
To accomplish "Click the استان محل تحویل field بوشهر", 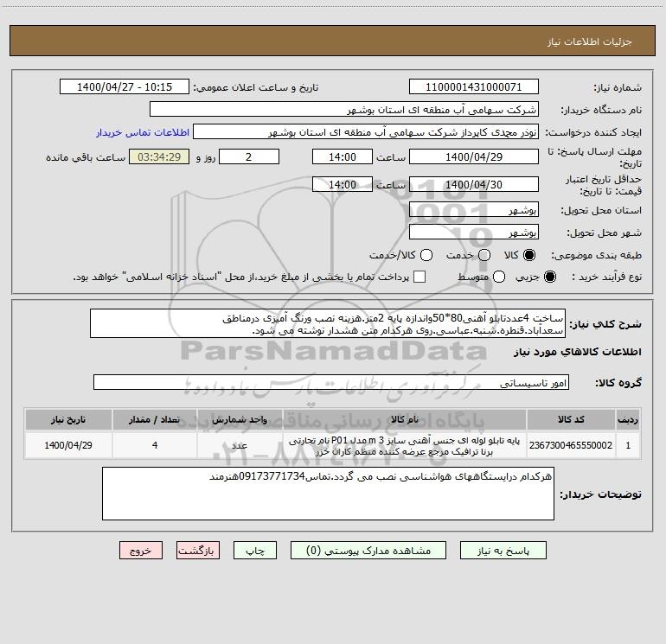I will pos(474,210).
